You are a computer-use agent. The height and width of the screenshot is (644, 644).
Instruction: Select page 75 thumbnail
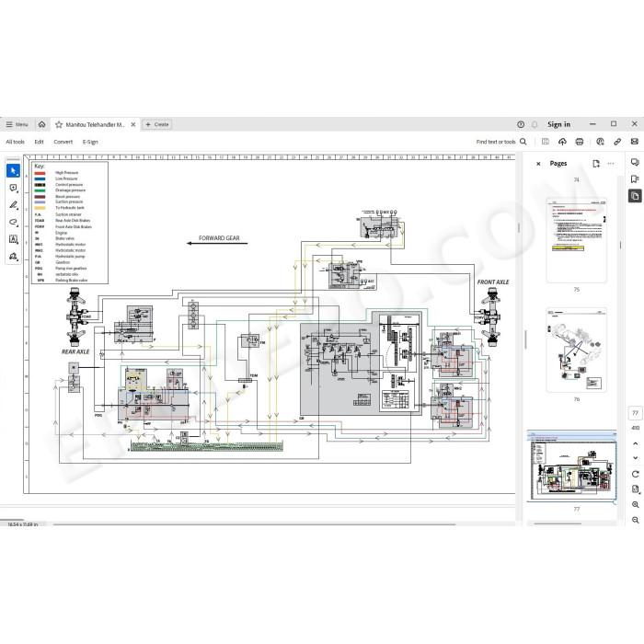pyautogui.click(x=576, y=241)
